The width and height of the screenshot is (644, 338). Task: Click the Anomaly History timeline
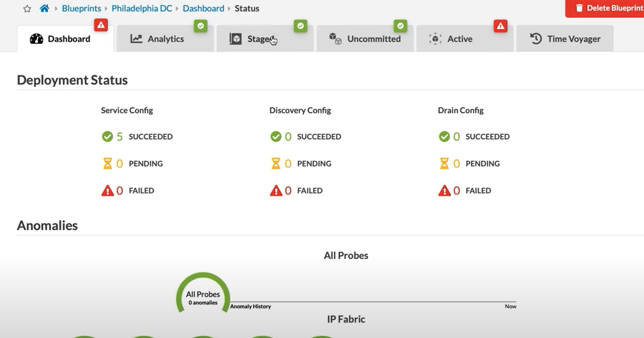tap(373, 302)
